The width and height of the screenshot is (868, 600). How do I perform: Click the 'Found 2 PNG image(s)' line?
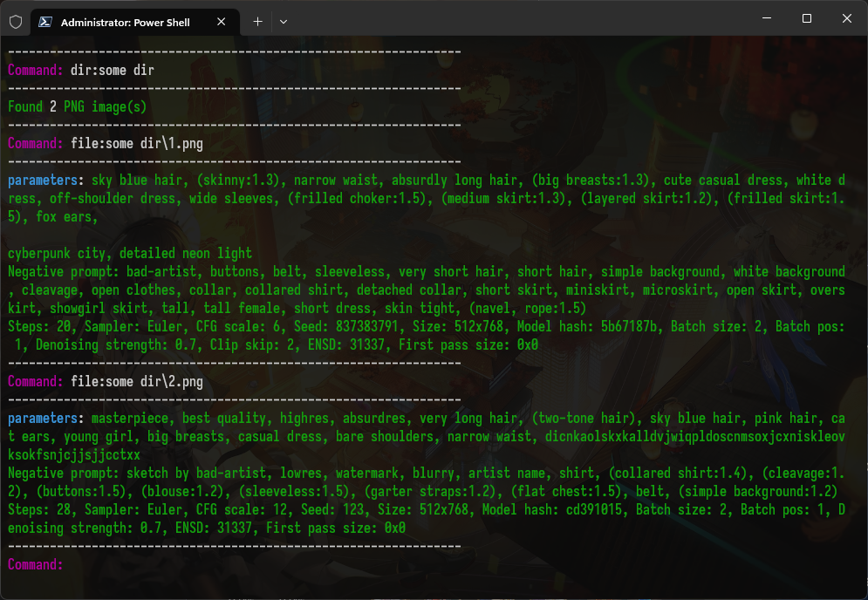click(x=78, y=106)
